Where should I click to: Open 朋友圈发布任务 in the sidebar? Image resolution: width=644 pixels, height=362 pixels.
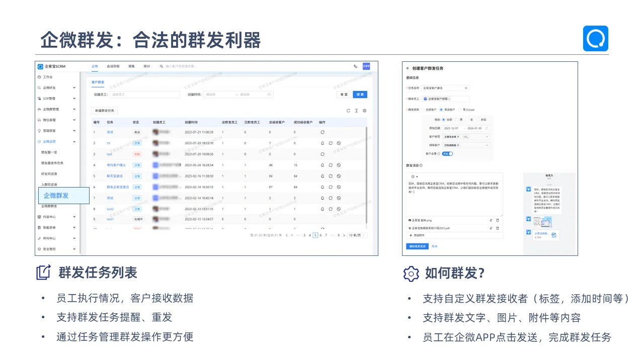click(52, 163)
